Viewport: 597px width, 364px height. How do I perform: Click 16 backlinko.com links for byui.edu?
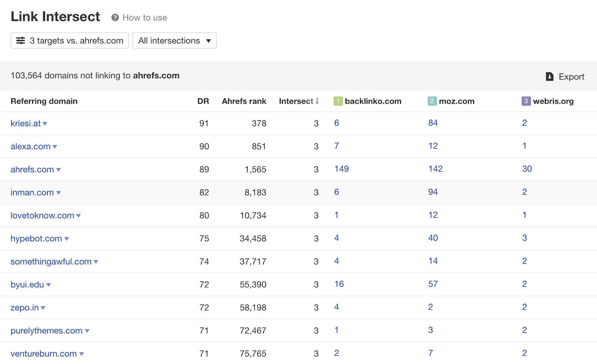pos(339,284)
